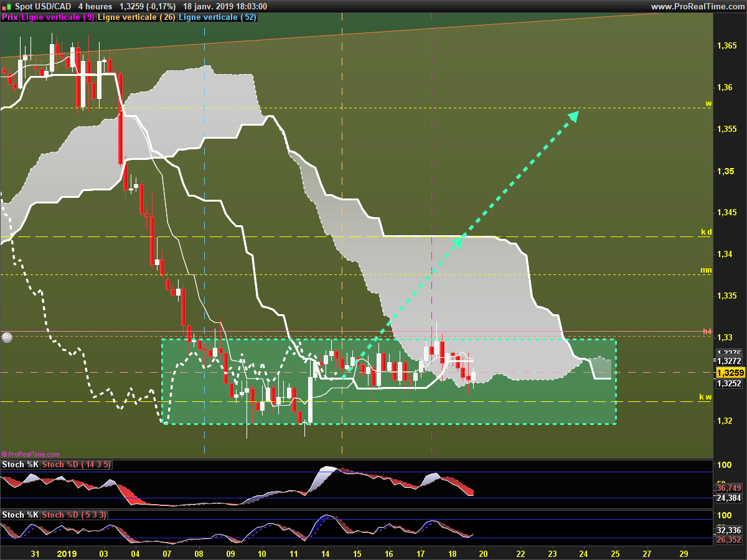This screenshot has height=560, width=747.
Task: Click the 100 scale label in the 14 3 5 panel
Action: 724,465
